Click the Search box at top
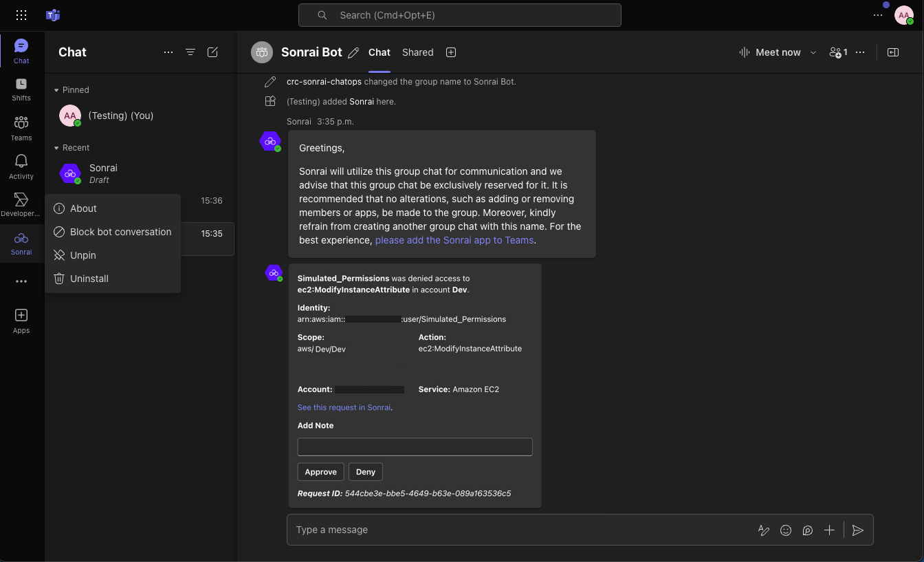The image size is (924, 562). pyautogui.click(x=460, y=15)
